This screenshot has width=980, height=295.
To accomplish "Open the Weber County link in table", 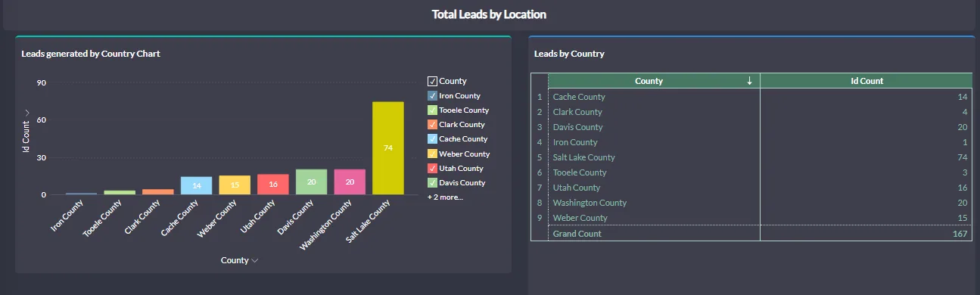I will (x=580, y=218).
